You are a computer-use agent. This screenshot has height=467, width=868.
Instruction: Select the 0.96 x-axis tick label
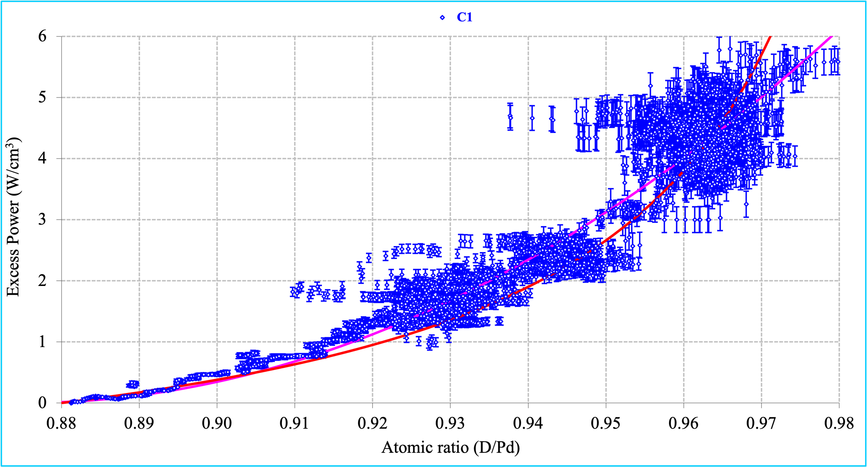coord(683,423)
